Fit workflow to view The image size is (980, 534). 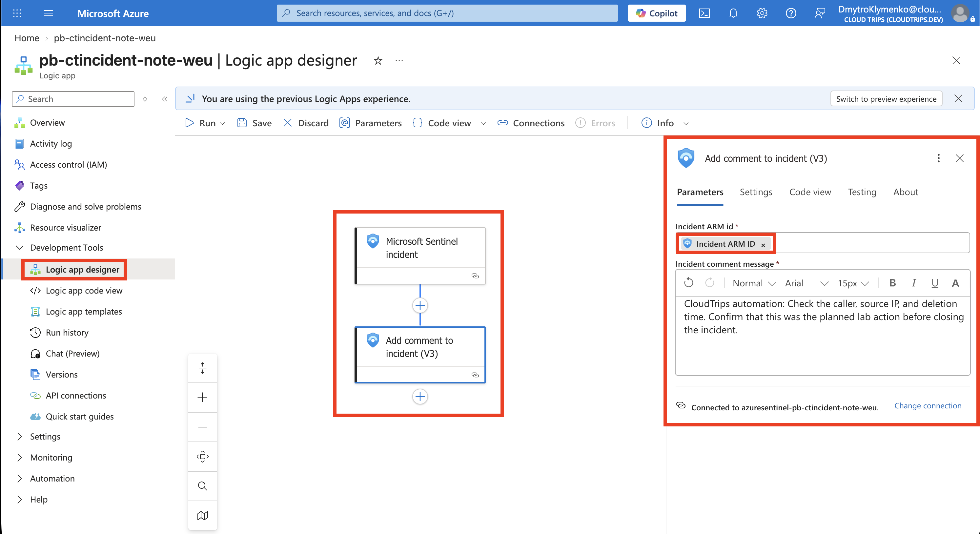203,456
